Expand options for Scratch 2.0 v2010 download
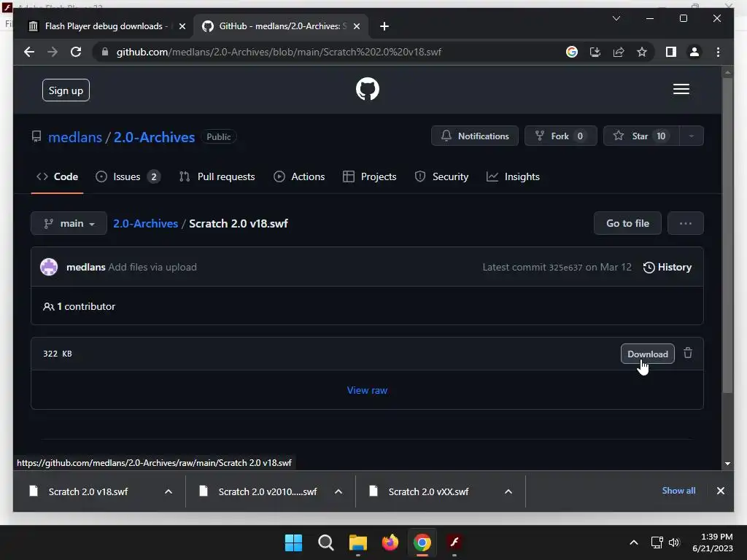The image size is (747, 560). pos(338,491)
